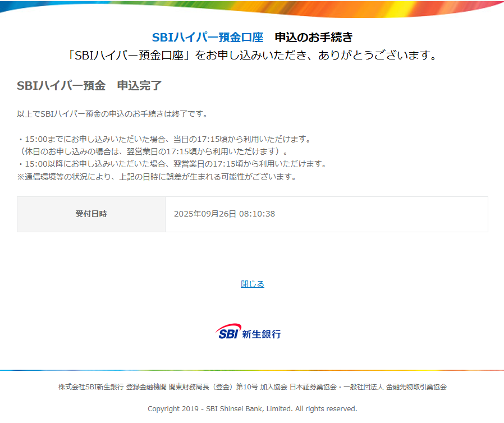Click the bullet line starting 15:00以降にお申し込み
The height and width of the screenshot is (423, 504).
(172, 164)
